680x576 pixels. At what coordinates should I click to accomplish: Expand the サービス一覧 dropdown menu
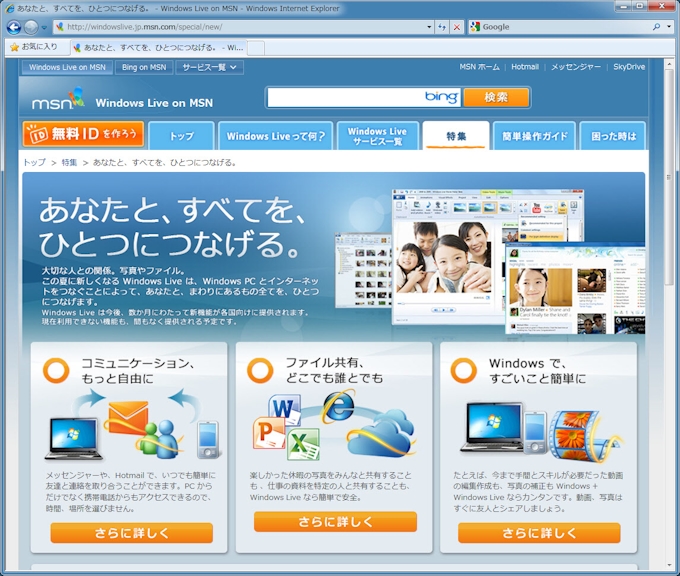[x=209, y=68]
